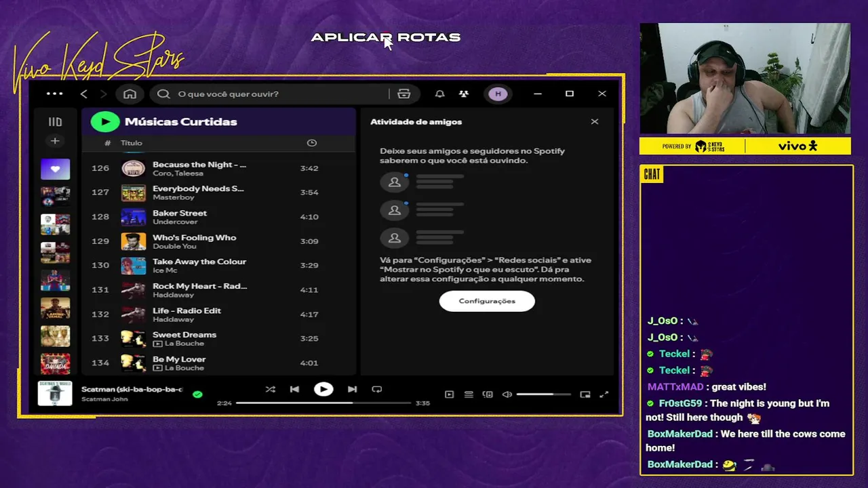The height and width of the screenshot is (488, 868).
Task: Click track number 133
Action: (x=100, y=338)
